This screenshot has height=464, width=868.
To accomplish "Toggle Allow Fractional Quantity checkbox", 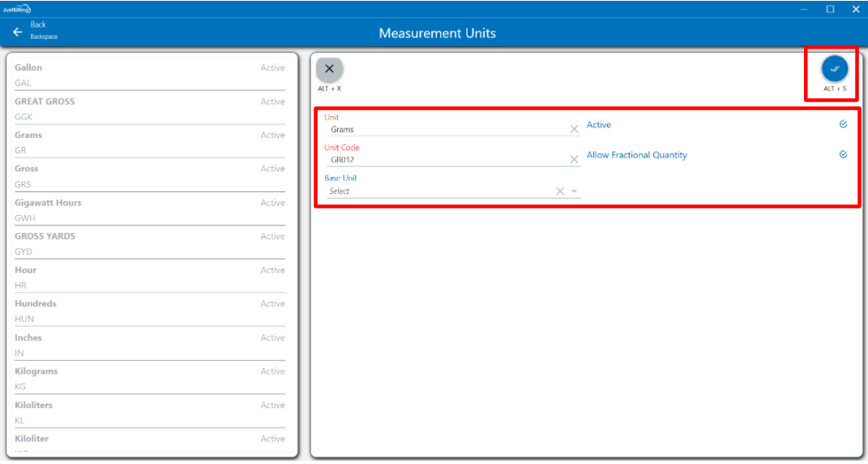I will pyautogui.click(x=843, y=155).
